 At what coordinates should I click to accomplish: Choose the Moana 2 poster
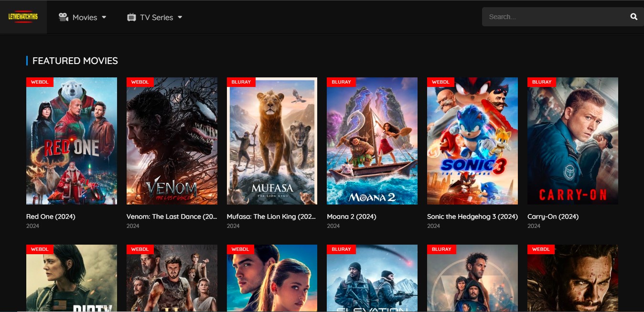[x=372, y=141]
